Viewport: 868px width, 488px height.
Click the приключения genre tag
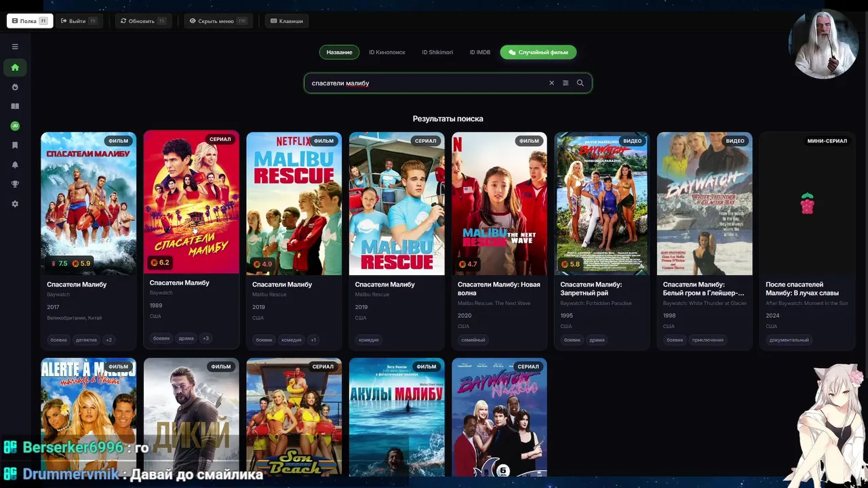click(x=708, y=340)
